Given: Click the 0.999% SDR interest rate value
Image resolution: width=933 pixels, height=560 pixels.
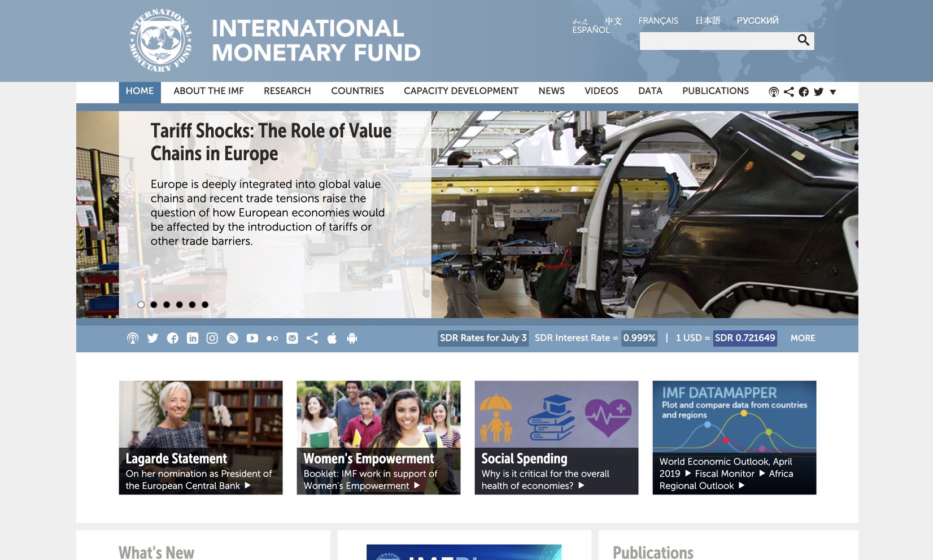Looking at the screenshot, I should pos(639,338).
